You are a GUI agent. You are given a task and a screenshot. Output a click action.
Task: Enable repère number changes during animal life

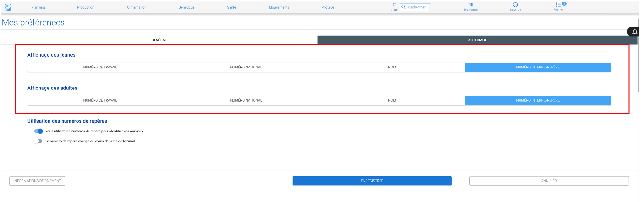pos(38,142)
